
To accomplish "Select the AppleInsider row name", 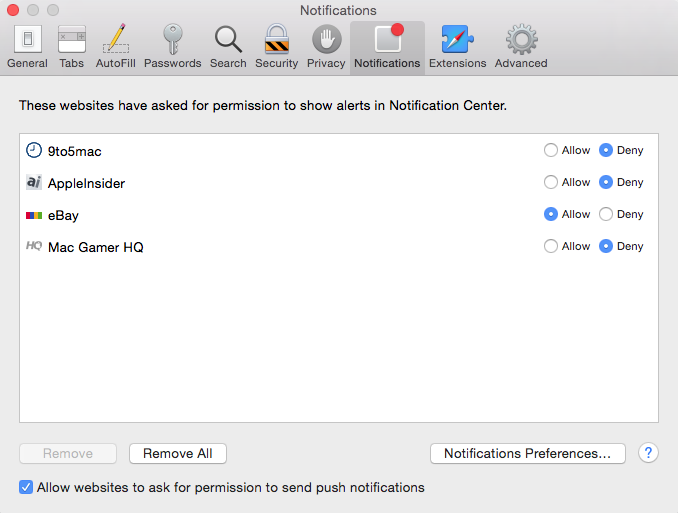I will pos(86,183).
